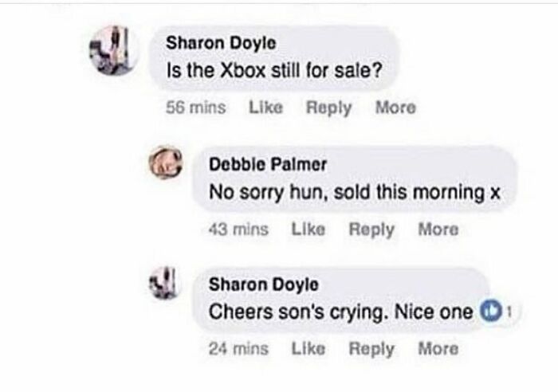Click the 56 mins timestamp

(196, 107)
